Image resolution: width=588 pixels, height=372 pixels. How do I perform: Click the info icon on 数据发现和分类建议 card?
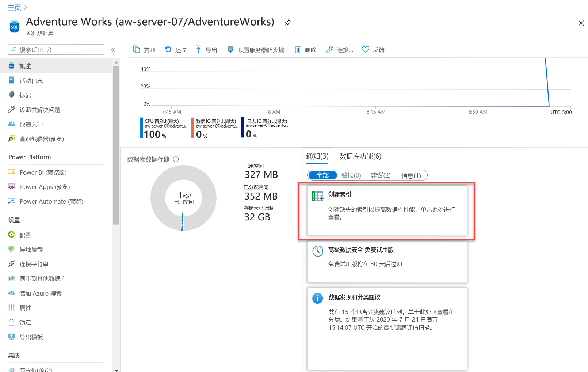pyautogui.click(x=317, y=298)
